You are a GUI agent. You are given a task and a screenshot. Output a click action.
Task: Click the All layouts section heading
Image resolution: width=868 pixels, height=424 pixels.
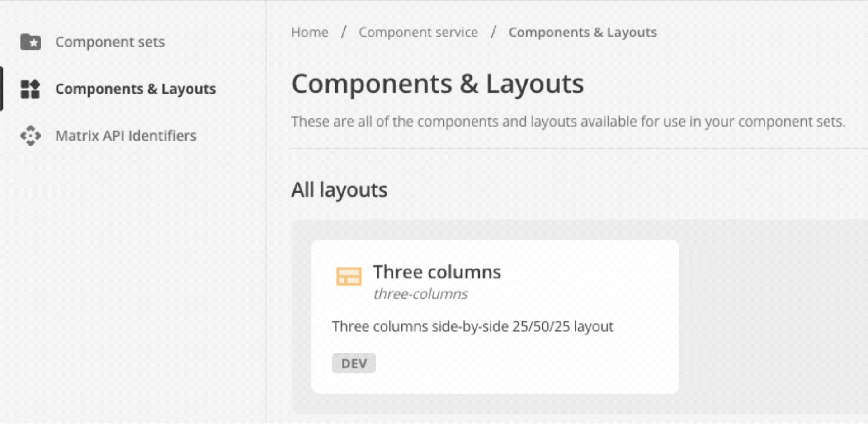(x=339, y=189)
